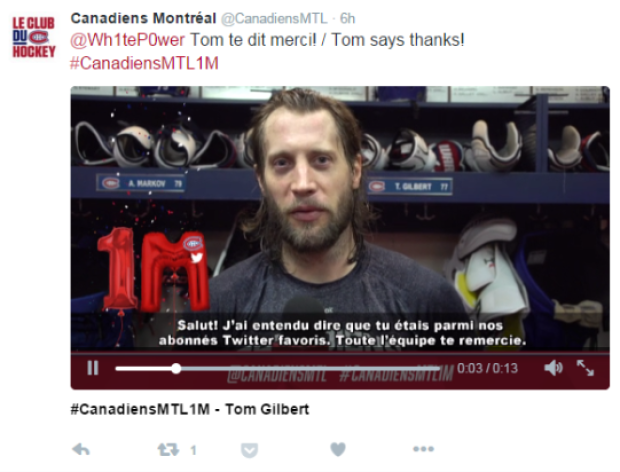Open the Canadiens Montréal profile name
The height and width of the screenshot is (472, 620).
(143, 18)
